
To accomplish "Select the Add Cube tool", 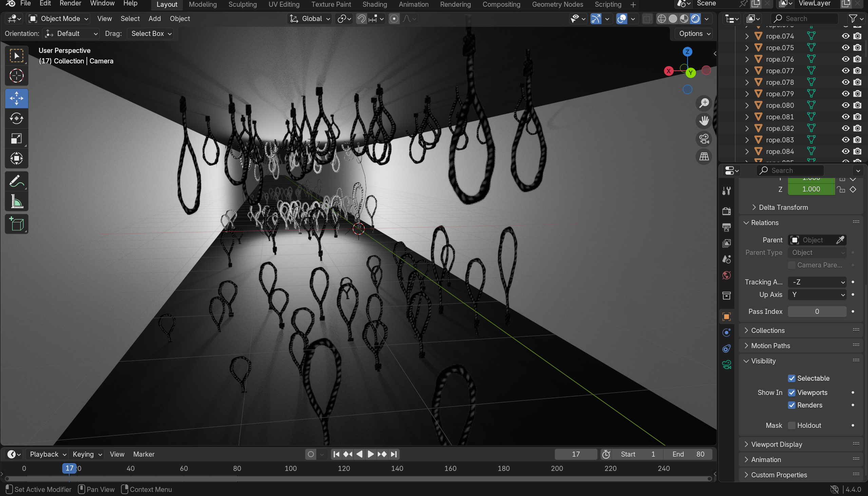I will point(16,224).
